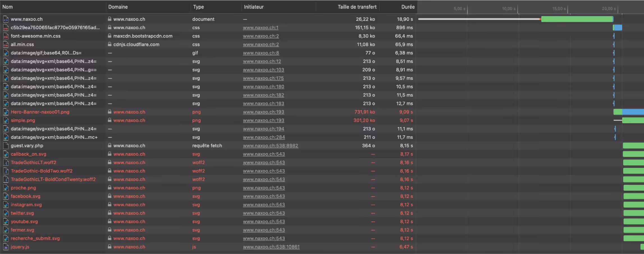Image resolution: width=644 pixels, height=254 pixels.
Task: Select the jquery.js request row name
Action: [x=20, y=247]
